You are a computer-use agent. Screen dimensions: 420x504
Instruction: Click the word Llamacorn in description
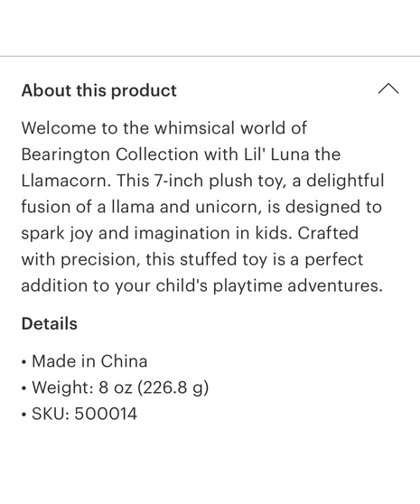pos(66,181)
